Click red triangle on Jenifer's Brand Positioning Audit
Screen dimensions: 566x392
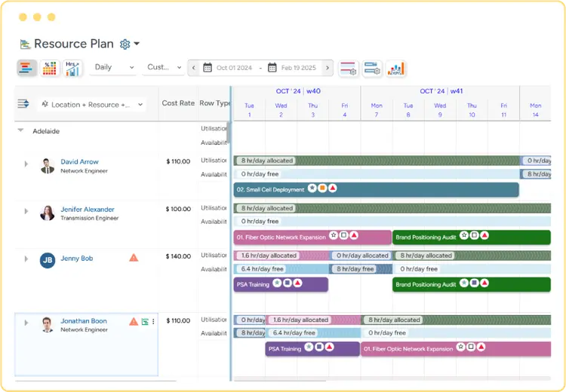(x=484, y=235)
